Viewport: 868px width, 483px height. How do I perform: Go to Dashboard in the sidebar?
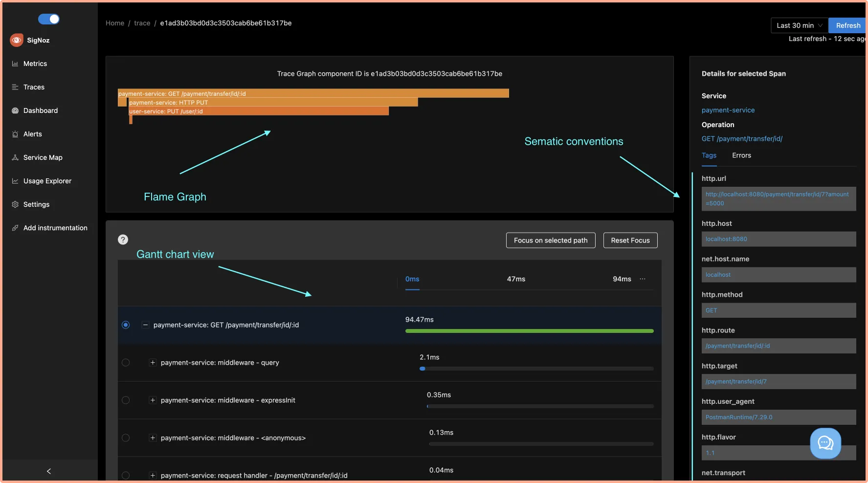coord(41,110)
